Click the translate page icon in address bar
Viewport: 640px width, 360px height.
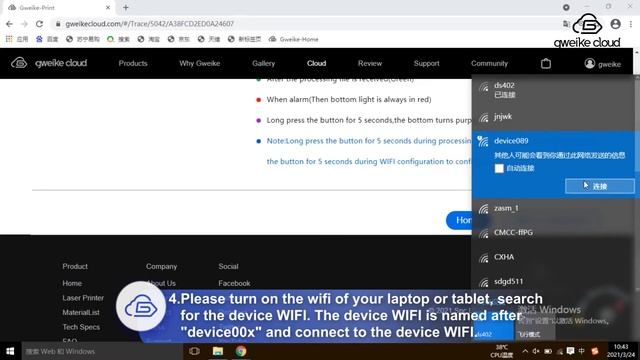tap(566, 24)
